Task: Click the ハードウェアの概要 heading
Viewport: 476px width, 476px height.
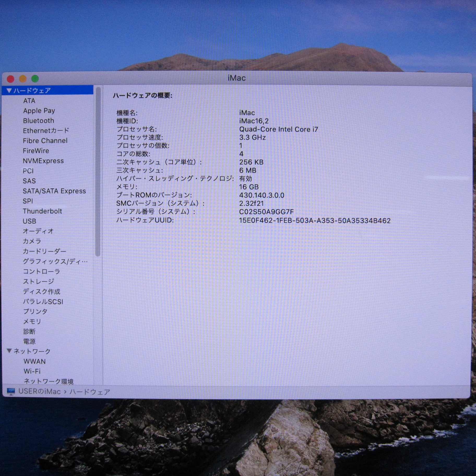Action: [142, 96]
